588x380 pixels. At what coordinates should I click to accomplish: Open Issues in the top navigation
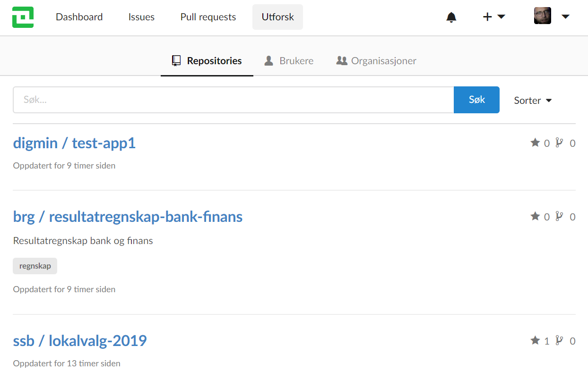pos(141,17)
